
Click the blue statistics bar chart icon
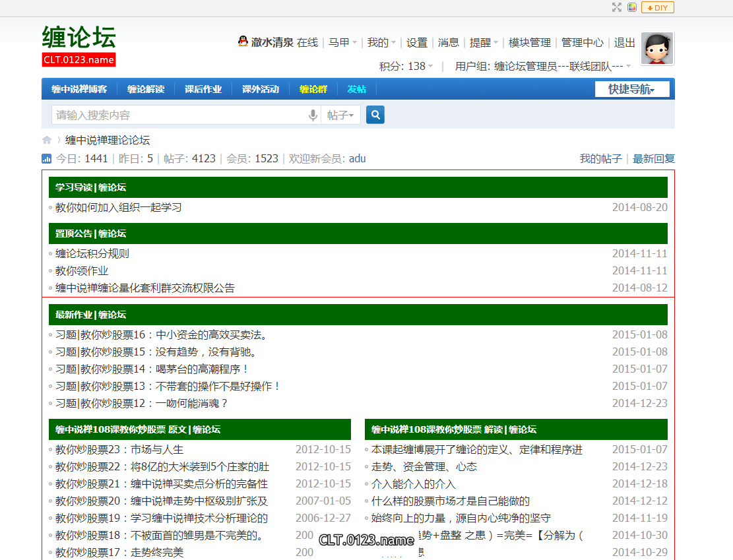click(x=47, y=158)
